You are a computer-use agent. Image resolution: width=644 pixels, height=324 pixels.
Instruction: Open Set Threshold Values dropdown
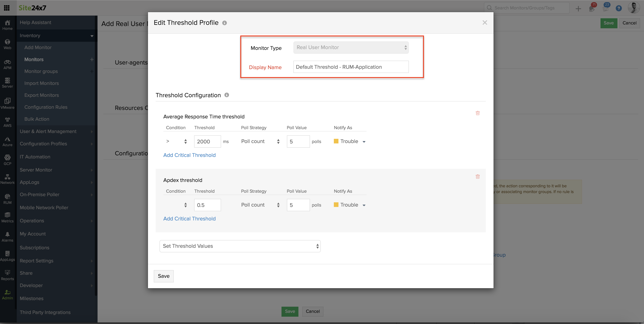[240, 246]
